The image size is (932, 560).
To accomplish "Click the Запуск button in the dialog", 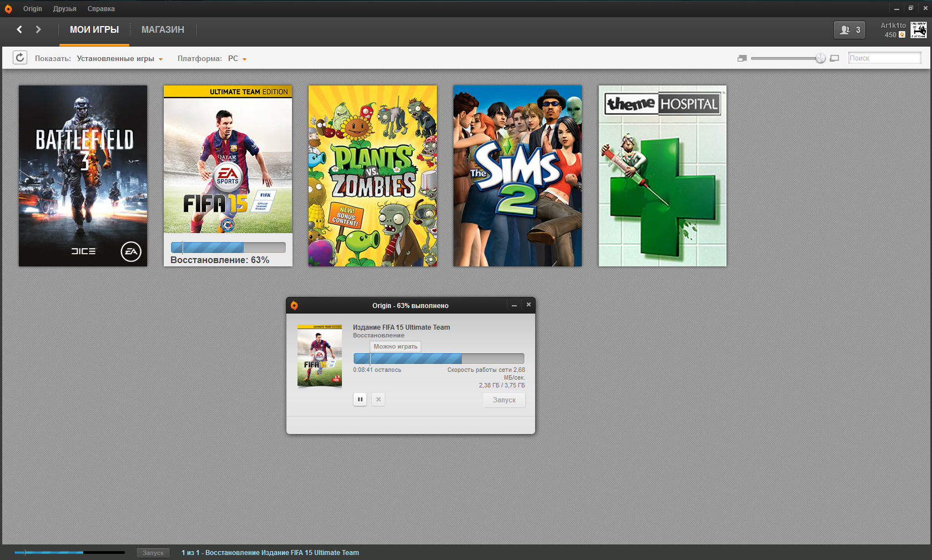I will [x=504, y=400].
